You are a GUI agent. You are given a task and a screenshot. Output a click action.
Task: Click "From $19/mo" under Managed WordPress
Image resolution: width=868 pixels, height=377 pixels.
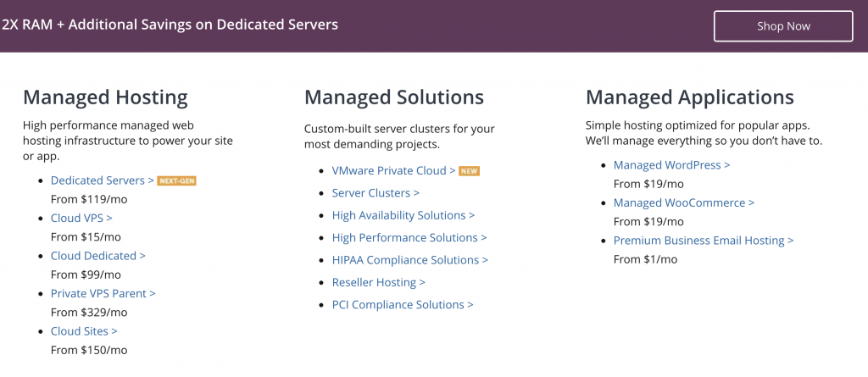648,184
